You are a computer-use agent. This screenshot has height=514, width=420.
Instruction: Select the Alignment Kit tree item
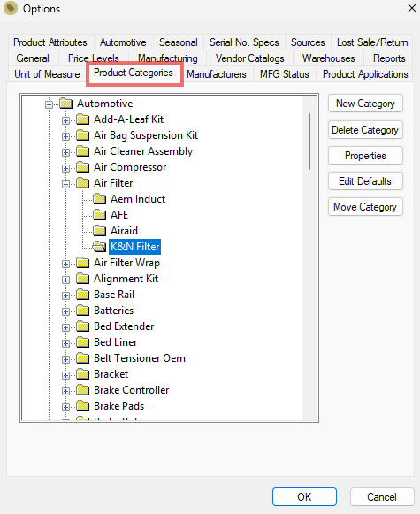point(126,279)
